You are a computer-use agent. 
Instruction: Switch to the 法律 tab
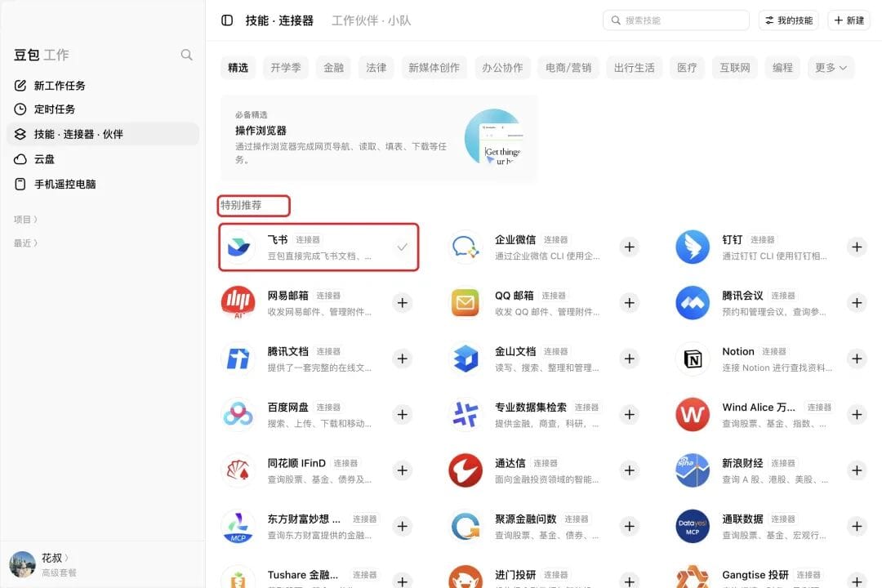376,68
